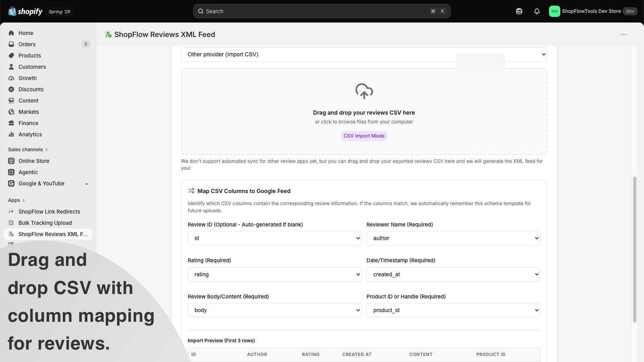The width and height of the screenshot is (644, 362).
Task: Click the RATING column header
Action: tap(311, 354)
